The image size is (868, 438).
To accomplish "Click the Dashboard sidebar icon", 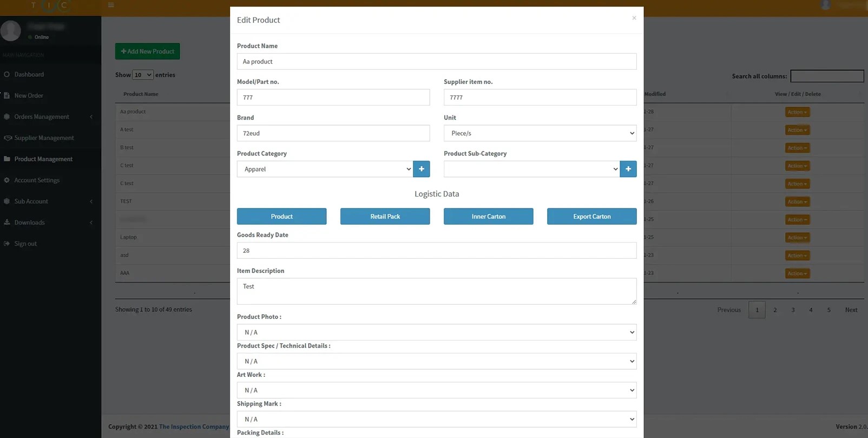I will click(7, 74).
